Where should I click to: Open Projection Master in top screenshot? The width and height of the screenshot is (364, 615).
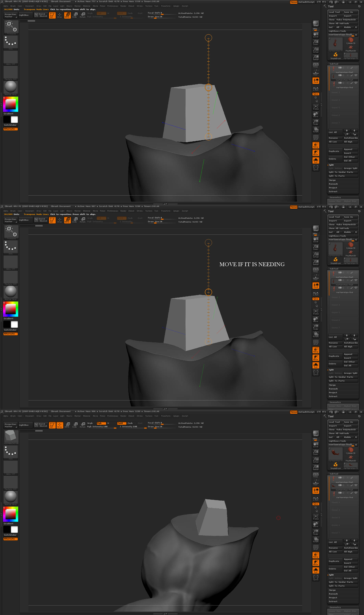[11, 16]
